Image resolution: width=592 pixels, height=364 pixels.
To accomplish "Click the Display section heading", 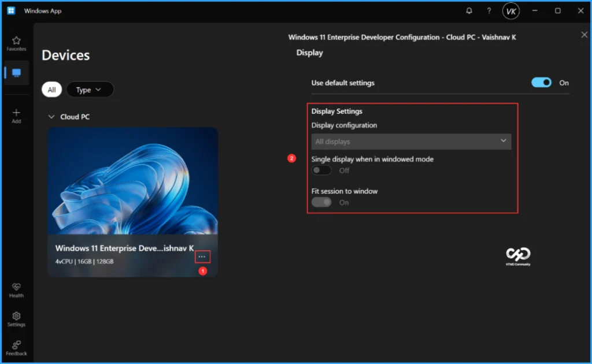I will [x=310, y=53].
